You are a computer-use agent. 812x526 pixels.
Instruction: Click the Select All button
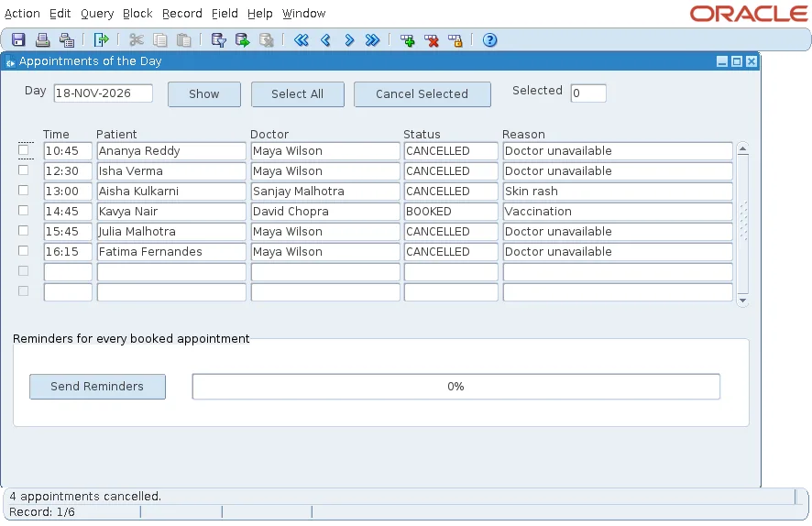coord(297,94)
